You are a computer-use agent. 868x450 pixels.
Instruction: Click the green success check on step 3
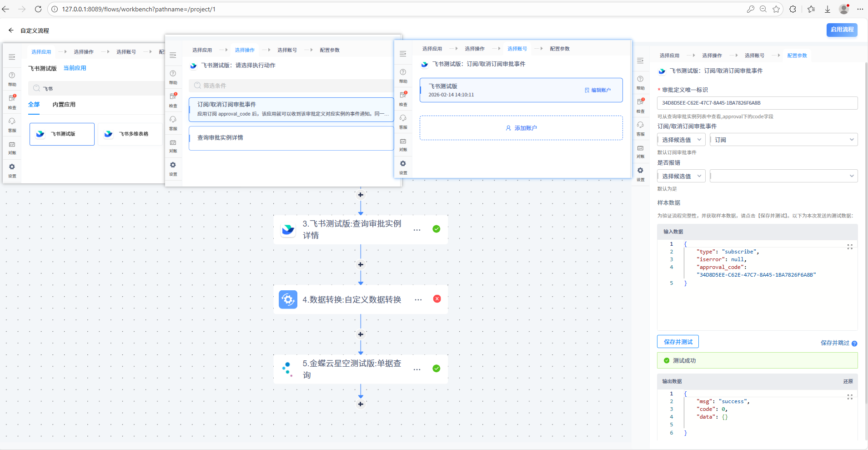(437, 229)
